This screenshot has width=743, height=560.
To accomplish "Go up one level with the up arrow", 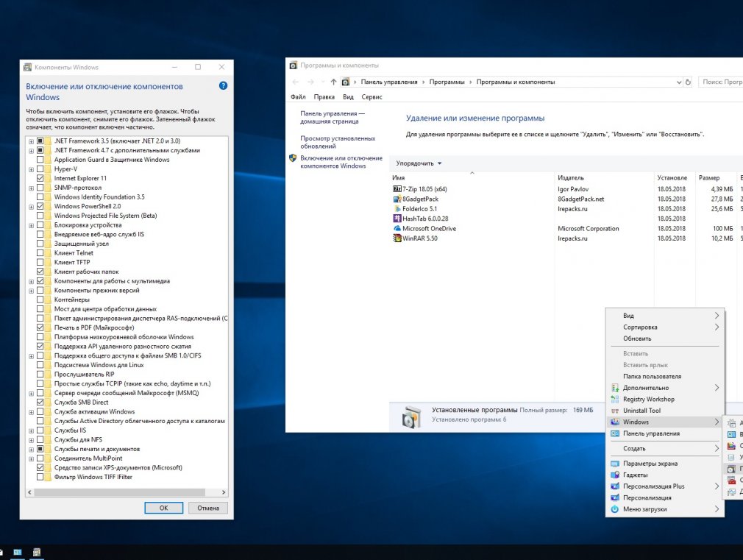I will 333,82.
